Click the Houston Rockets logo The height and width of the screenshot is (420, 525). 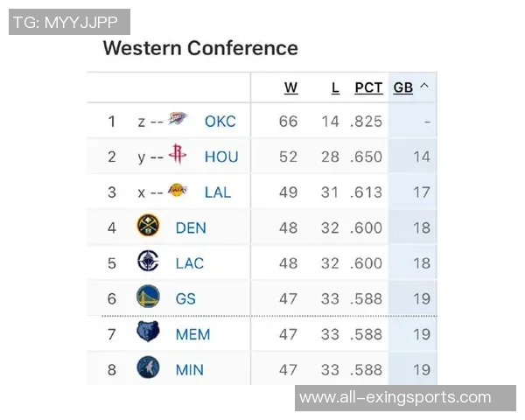click(x=178, y=156)
